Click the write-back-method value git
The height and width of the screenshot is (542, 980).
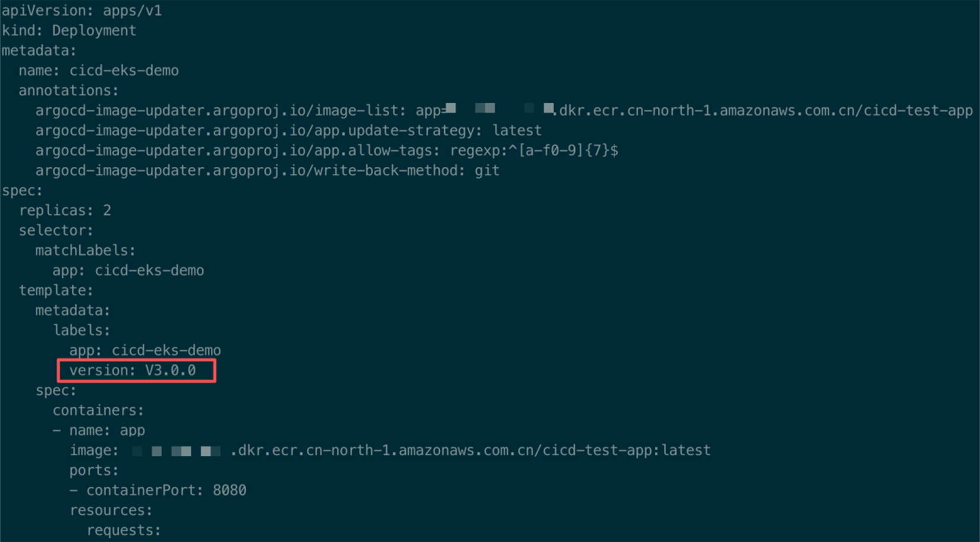point(487,170)
